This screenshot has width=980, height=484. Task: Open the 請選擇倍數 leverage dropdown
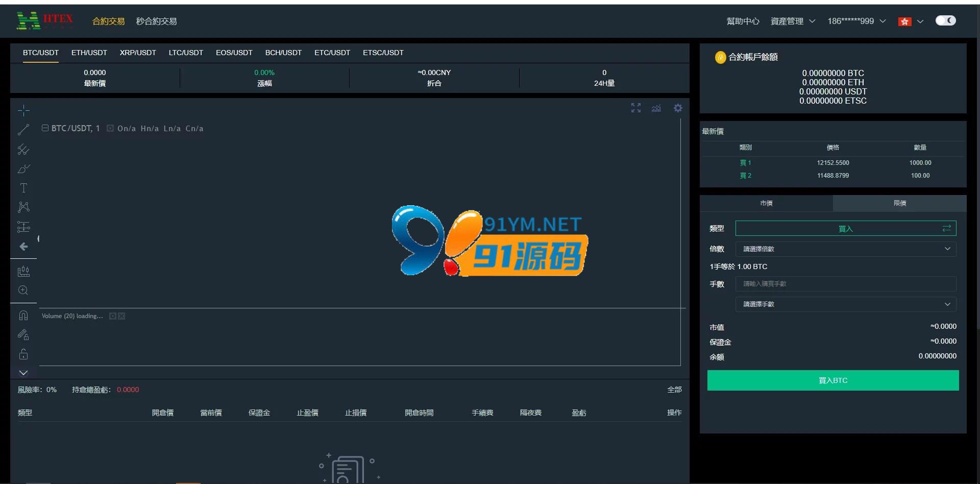coord(846,249)
